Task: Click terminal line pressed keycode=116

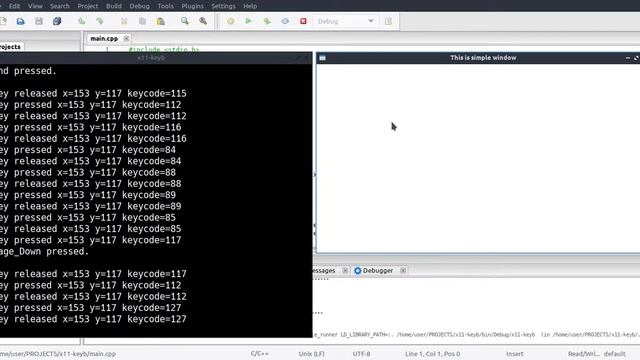Action: point(91,127)
